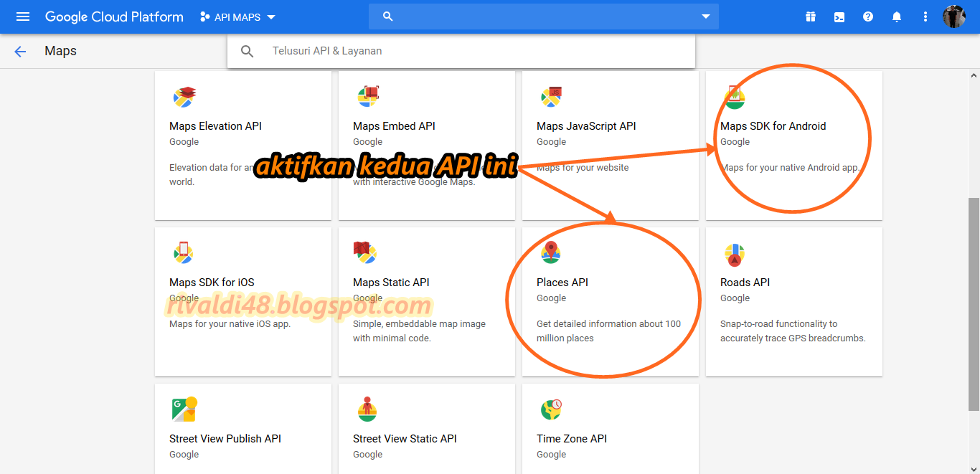Click the Places API pin icon
This screenshot has height=474, width=980.
coord(550,252)
